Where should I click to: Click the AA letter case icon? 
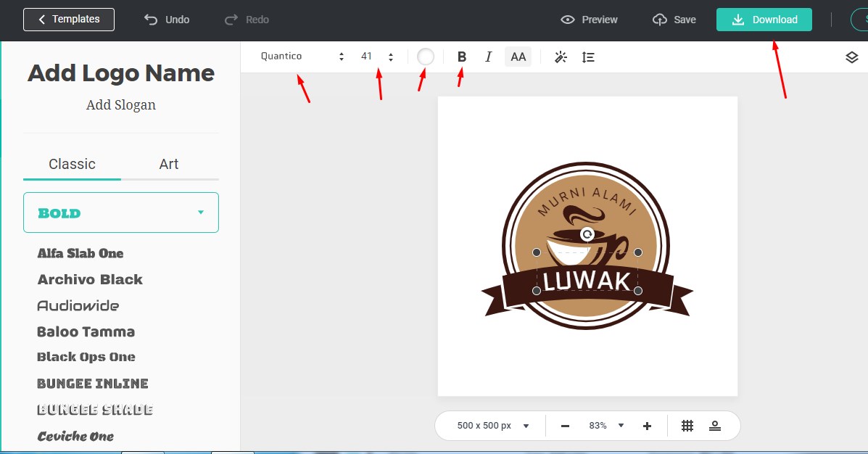coord(518,56)
